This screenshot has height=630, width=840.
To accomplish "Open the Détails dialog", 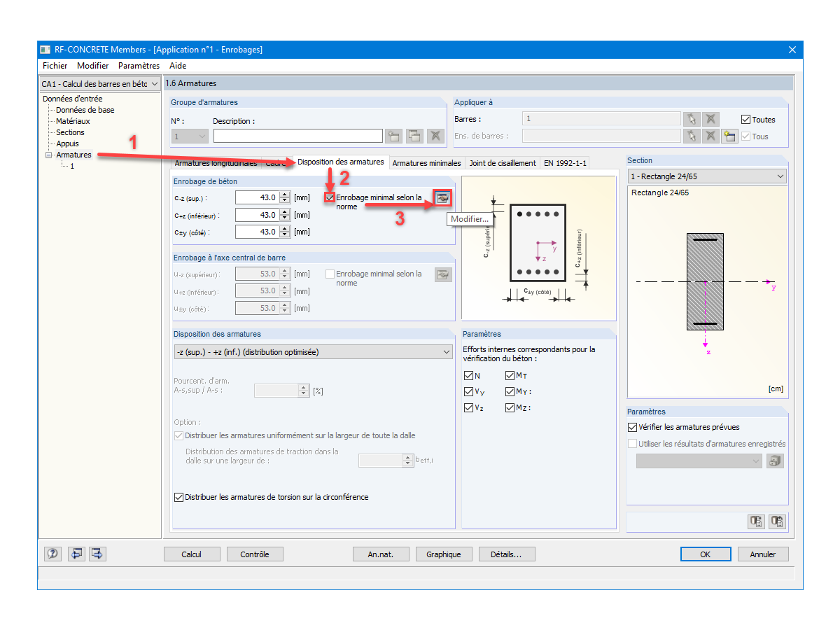I will tap(507, 554).
